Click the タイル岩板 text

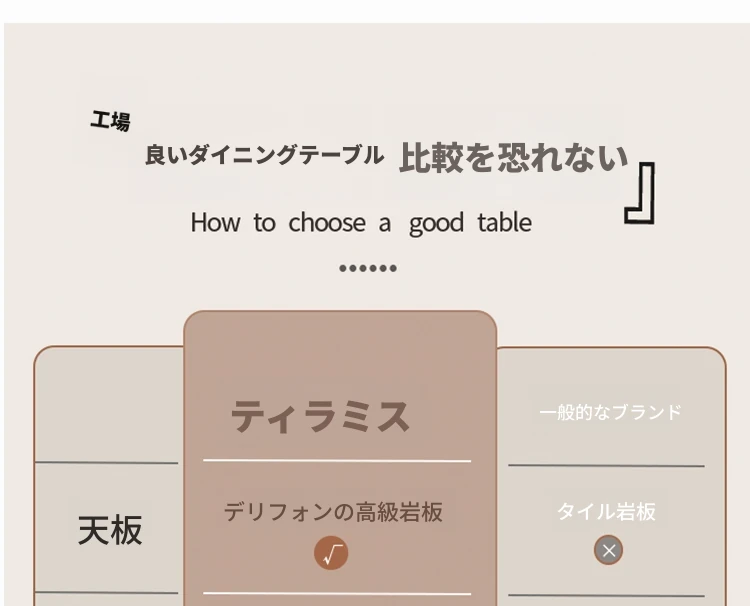pyautogui.click(x=606, y=511)
